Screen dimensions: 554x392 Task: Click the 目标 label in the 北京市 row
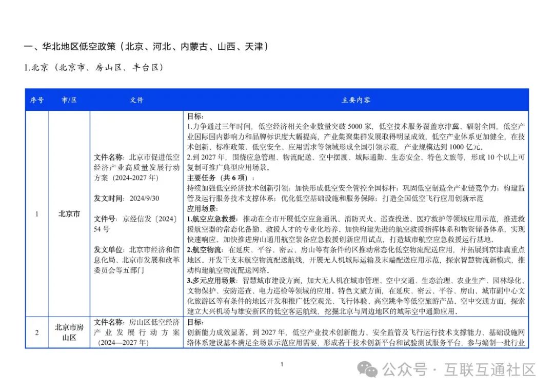click(195, 116)
